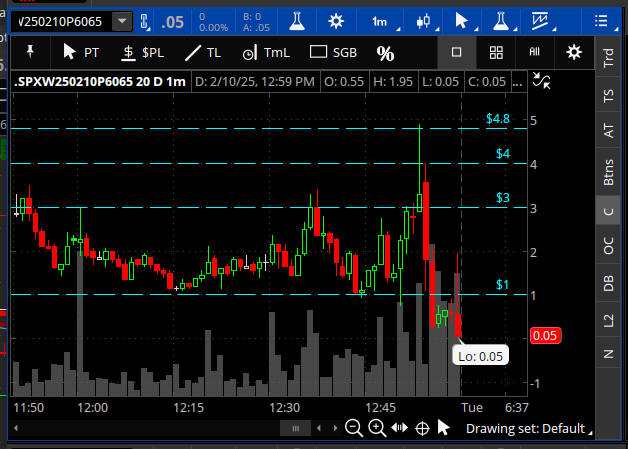Switch to four-grid chart layout
Image resolution: width=628 pixels, height=449 pixels.
tap(496, 52)
